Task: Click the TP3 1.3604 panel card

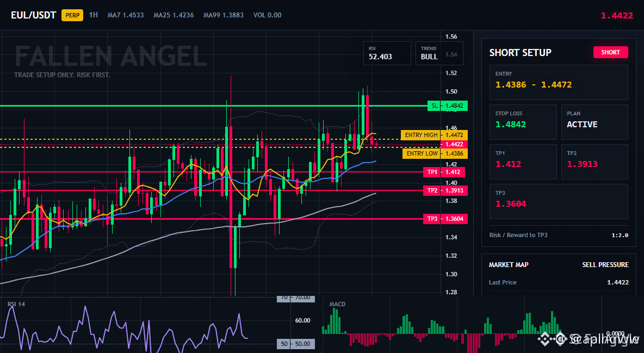Action: [559, 201]
